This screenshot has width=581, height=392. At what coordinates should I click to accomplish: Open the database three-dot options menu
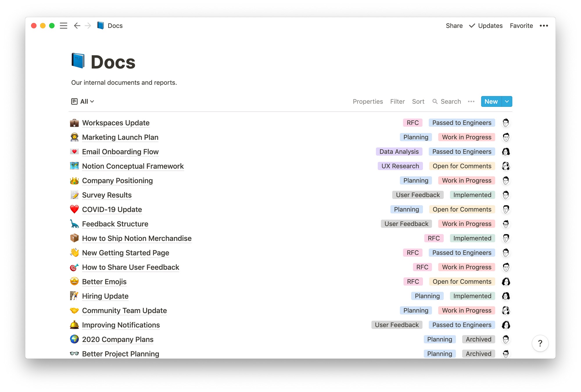pyautogui.click(x=471, y=101)
